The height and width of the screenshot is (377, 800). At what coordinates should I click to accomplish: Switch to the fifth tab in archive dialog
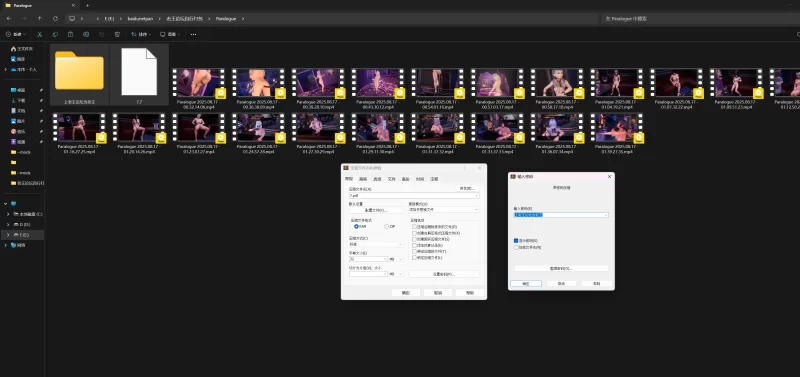pos(406,180)
